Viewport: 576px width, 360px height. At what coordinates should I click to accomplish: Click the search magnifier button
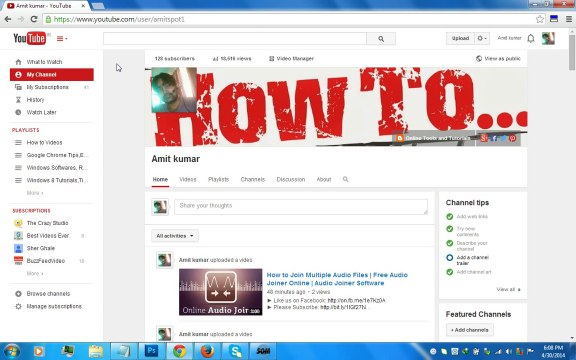click(381, 39)
